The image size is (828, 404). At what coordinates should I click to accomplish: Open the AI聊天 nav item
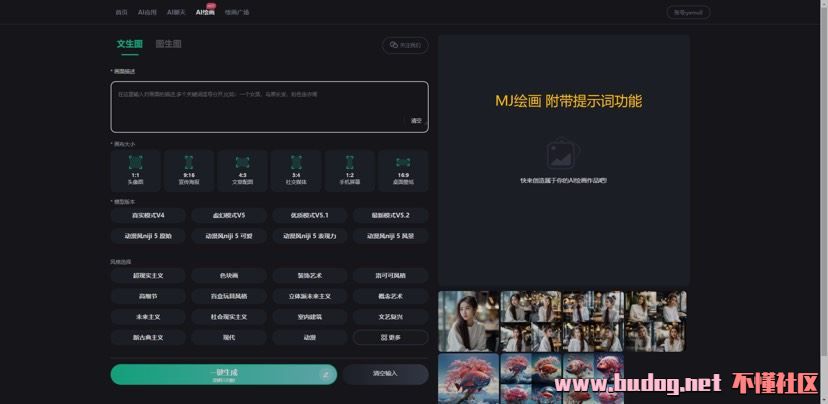point(176,12)
